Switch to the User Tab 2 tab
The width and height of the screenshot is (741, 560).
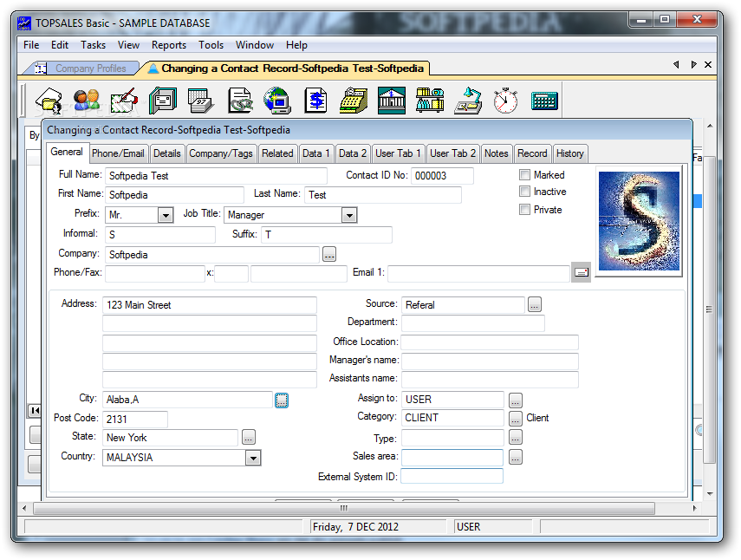(452, 153)
